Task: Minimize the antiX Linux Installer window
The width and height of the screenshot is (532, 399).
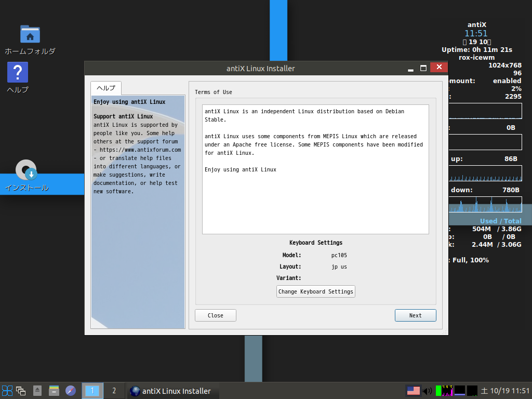Action: [x=410, y=69]
